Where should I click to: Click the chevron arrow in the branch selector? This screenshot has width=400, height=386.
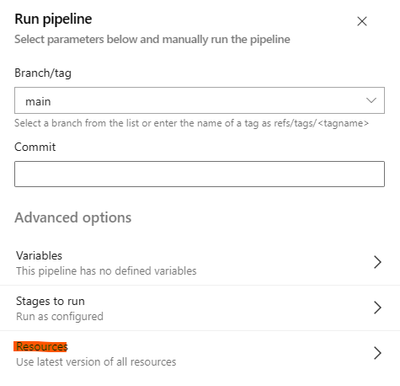tap(371, 100)
